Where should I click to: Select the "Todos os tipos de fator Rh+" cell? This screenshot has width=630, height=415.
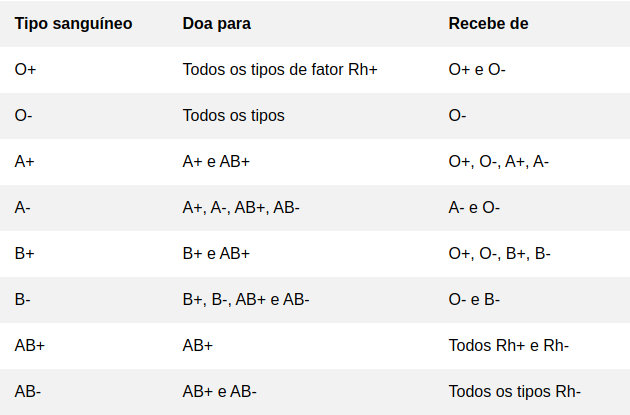[280, 69]
